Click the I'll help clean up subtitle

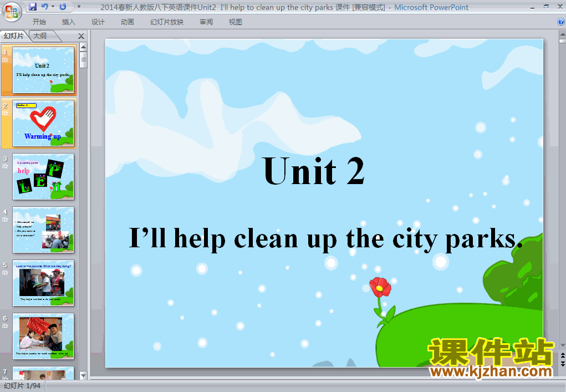click(x=325, y=239)
